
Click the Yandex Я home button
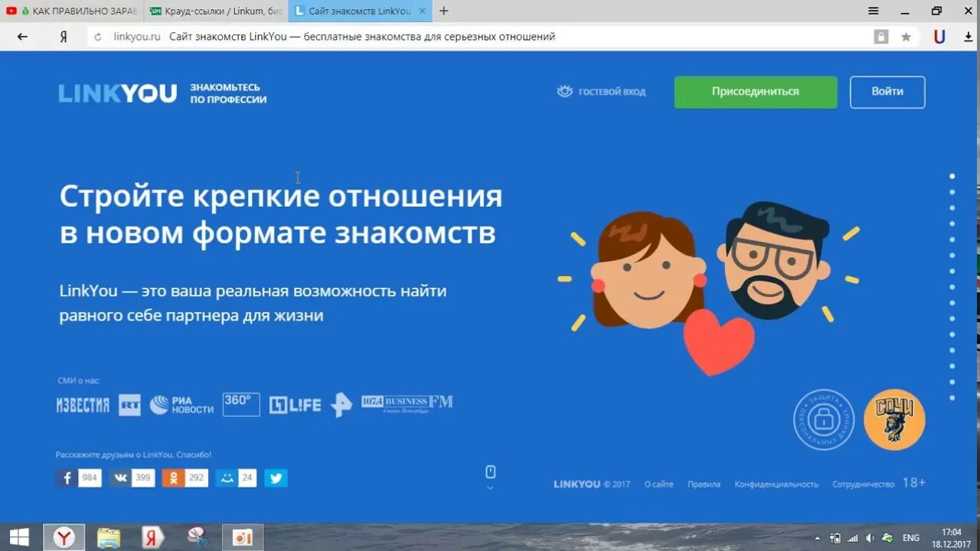point(64,37)
